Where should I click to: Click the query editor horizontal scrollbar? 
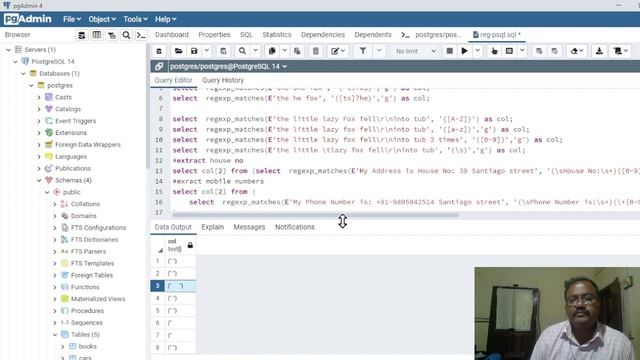pyautogui.click(x=316, y=215)
